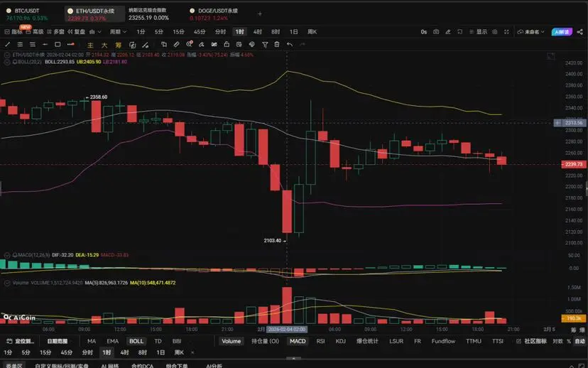Click the 主 indicator marker icon
This screenshot has width=588, height=368.
[x=90, y=45]
